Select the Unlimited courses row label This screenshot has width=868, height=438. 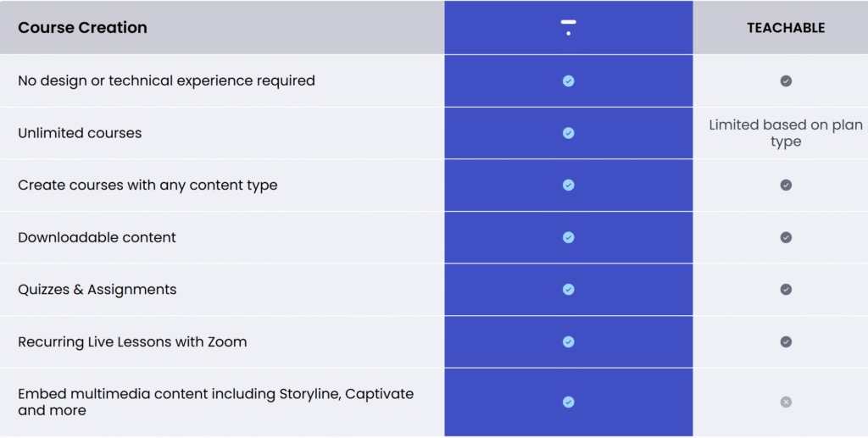[80, 133]
